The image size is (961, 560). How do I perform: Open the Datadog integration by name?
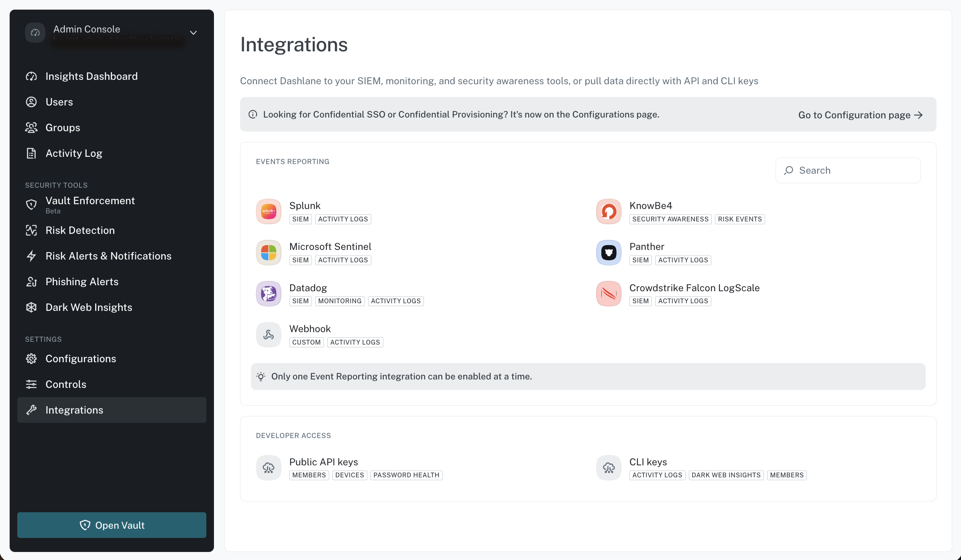(x=308, y=288)
